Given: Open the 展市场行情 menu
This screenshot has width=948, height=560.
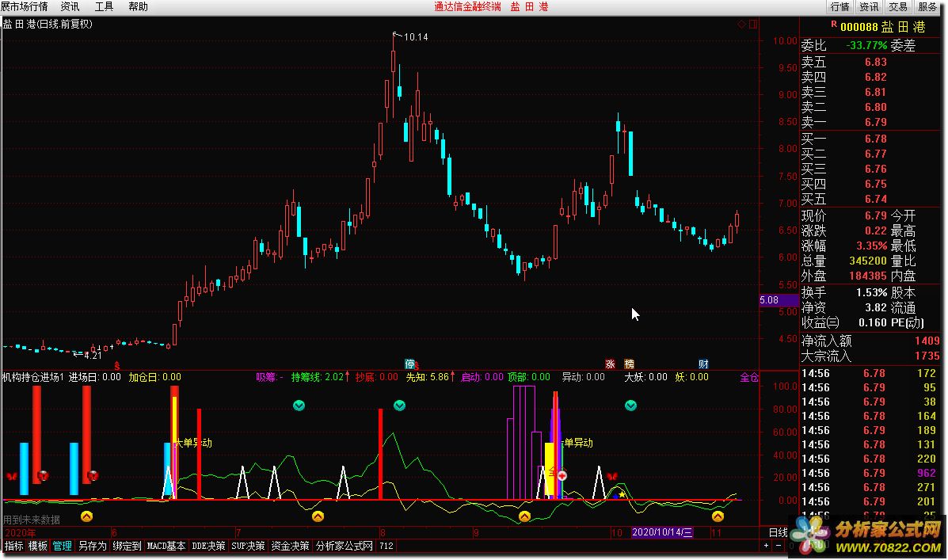Looking at the screenshot, I should [x=25, y=6].
